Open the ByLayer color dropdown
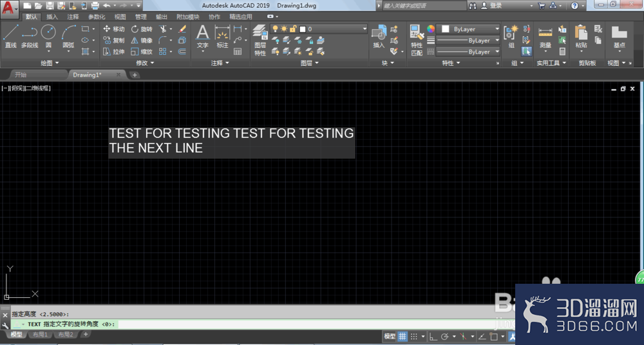 468,29
